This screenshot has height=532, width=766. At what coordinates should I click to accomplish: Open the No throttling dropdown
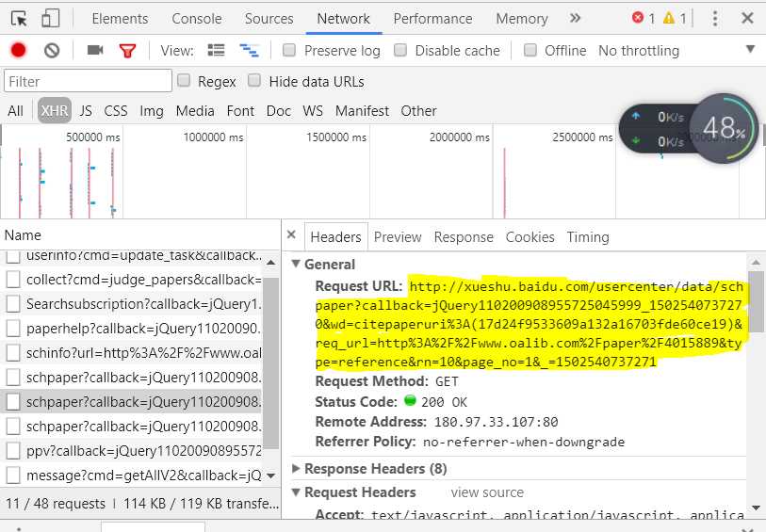(x=639, y=51)
